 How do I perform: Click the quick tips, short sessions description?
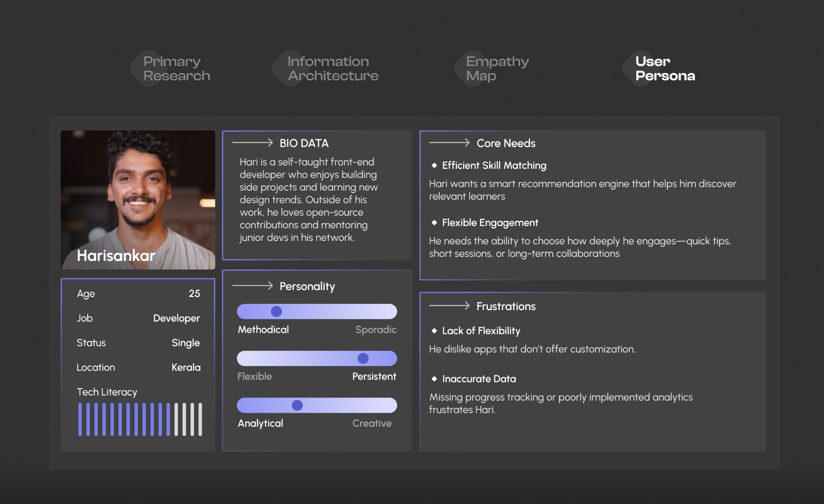click(x=580, y=248)
